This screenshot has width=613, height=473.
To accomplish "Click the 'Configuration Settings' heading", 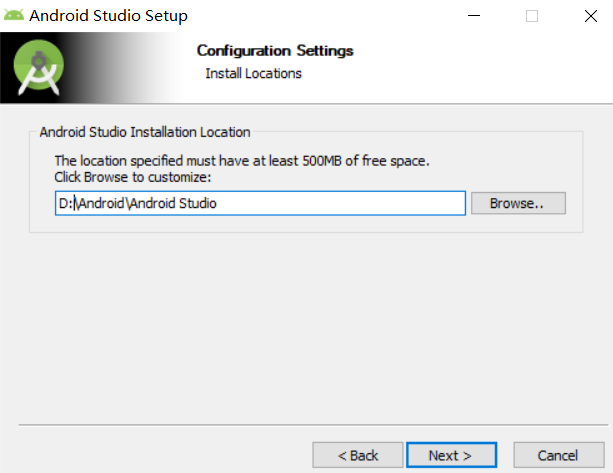I will [x=275, y=50].
